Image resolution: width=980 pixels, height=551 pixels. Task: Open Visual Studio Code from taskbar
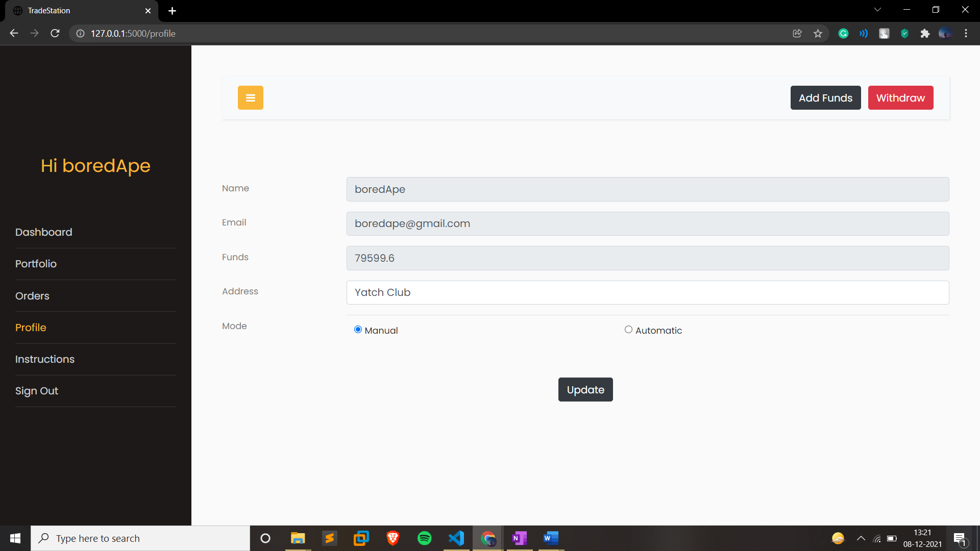click(x=456, y=538)
